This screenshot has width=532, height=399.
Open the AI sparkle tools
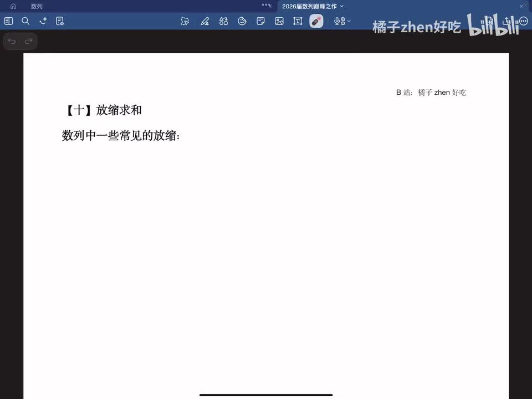[43, 21]
